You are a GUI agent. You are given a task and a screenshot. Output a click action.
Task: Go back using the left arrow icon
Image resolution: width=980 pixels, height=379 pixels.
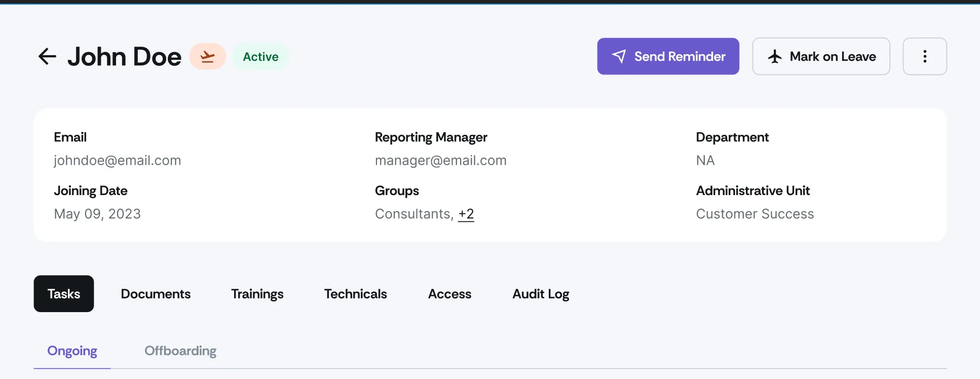(47, 56)
